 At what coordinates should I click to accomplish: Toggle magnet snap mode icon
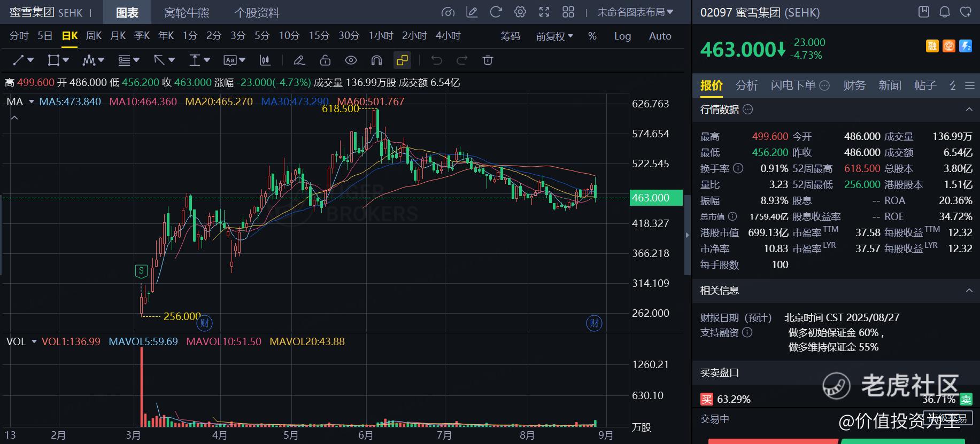pos(376,60)
